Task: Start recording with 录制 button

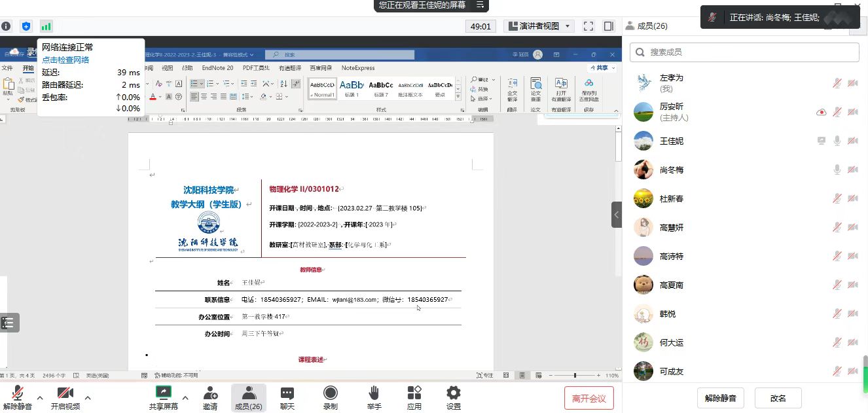Action: point(331,397)
